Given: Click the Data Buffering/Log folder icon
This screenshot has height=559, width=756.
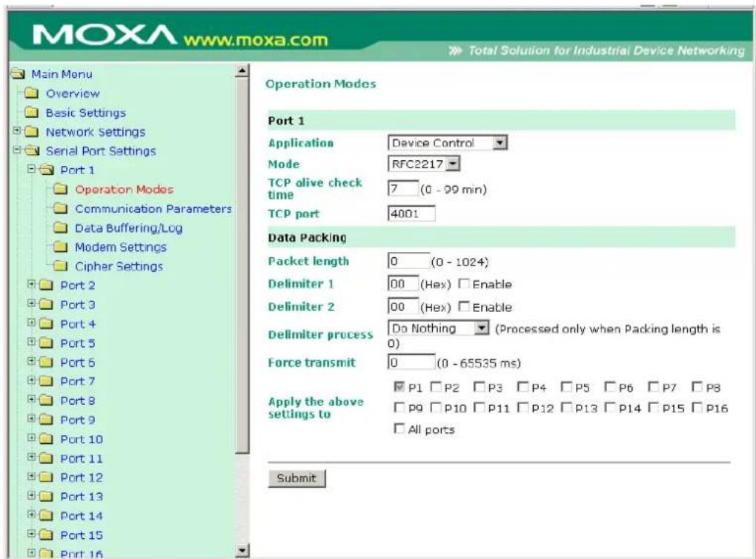Looking at the screenshot, I should pyautogui.click(x=60, y=228).
